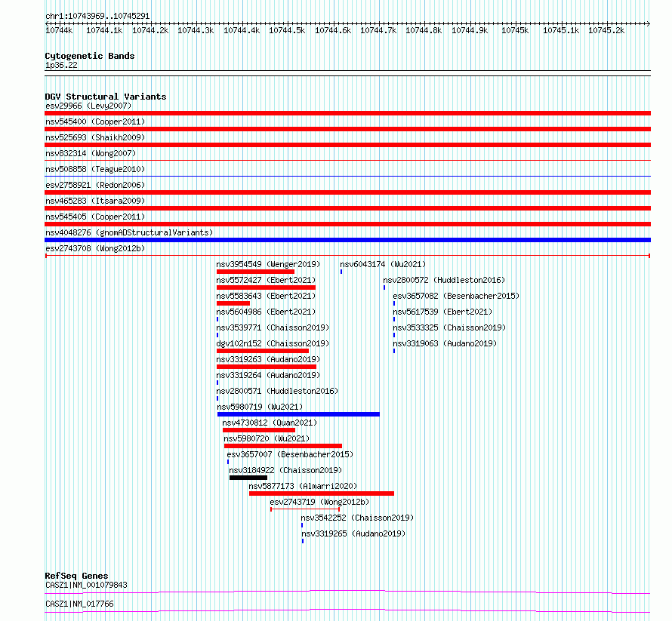Viewport: 672px width, 621px height.
Task: Select nsv2800571 (Huddleston2016) label
Action: point(277,391)
